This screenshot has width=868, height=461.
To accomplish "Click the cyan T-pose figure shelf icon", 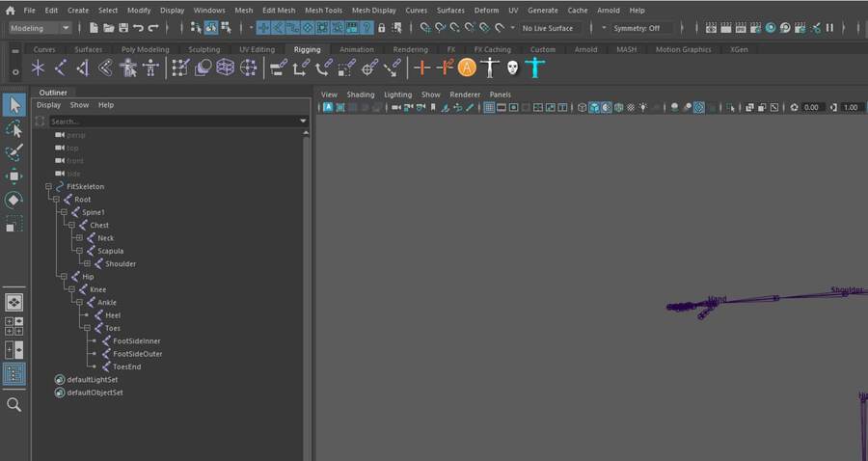I will (534, 68).
